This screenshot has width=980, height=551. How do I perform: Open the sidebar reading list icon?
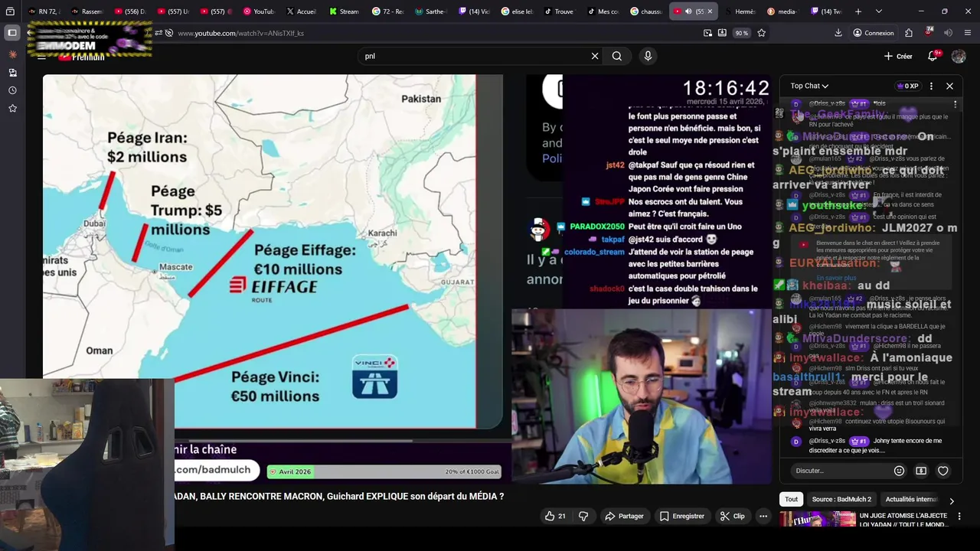tap(13, 72)
